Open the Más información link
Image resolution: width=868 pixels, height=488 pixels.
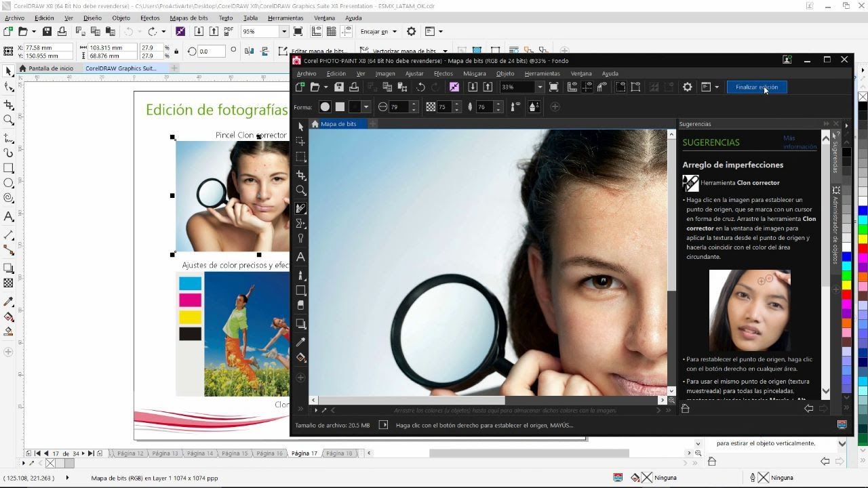799,142
